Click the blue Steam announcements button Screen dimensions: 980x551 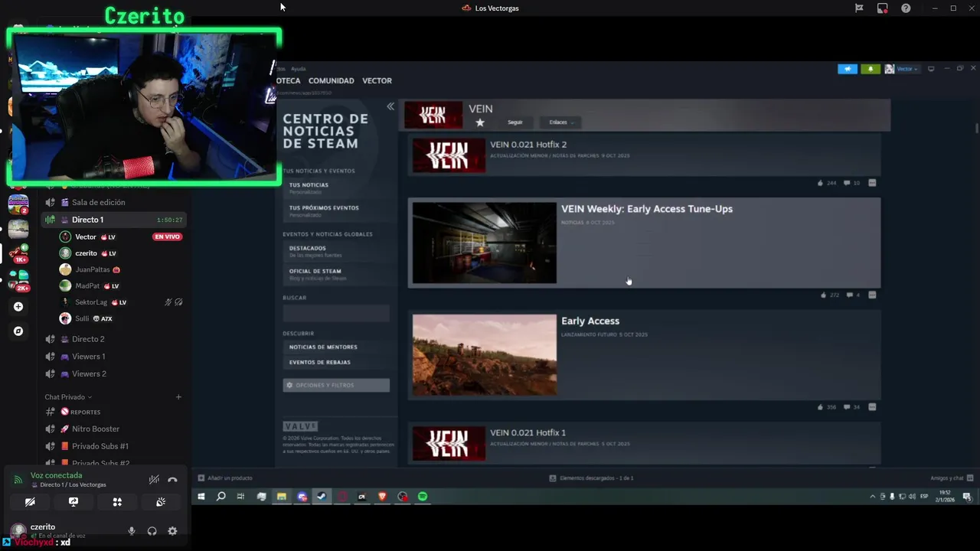(x=848, y=69)
